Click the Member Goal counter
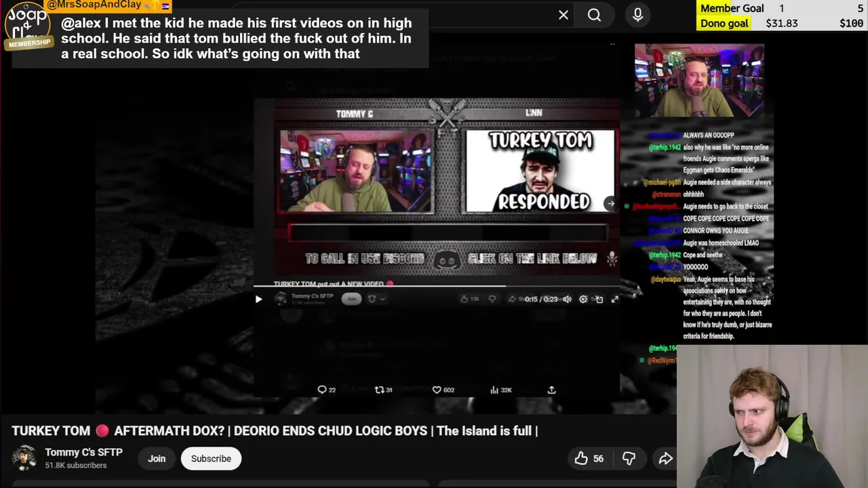This screenshot has height=488, width=868. 782,8
